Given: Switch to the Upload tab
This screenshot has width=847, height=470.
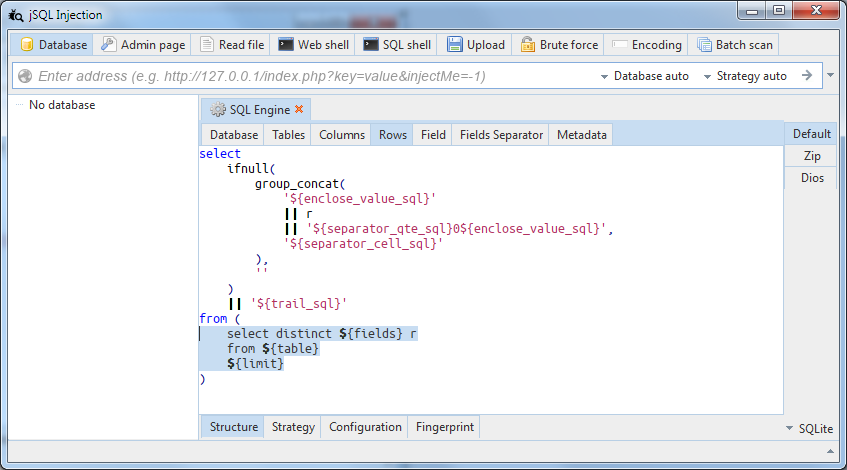Looking at the screenshot, I should pyautogui.click(x=476, y=45).
